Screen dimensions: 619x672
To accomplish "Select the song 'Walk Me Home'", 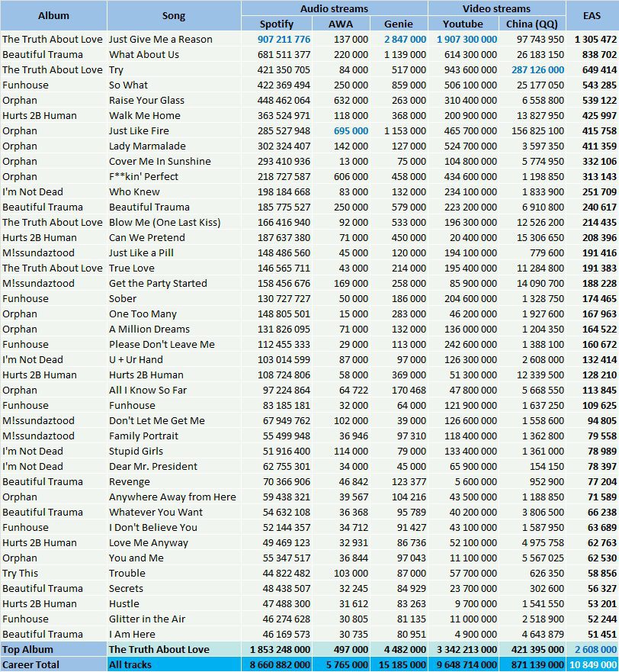I will pyautogui.click(x=145, y=116).
